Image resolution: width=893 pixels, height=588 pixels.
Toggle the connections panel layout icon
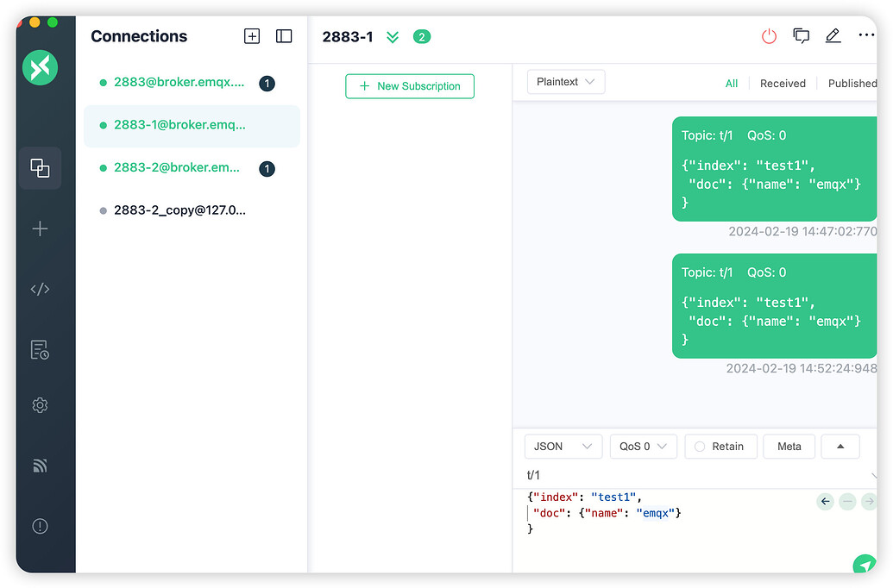click(284, 36)
